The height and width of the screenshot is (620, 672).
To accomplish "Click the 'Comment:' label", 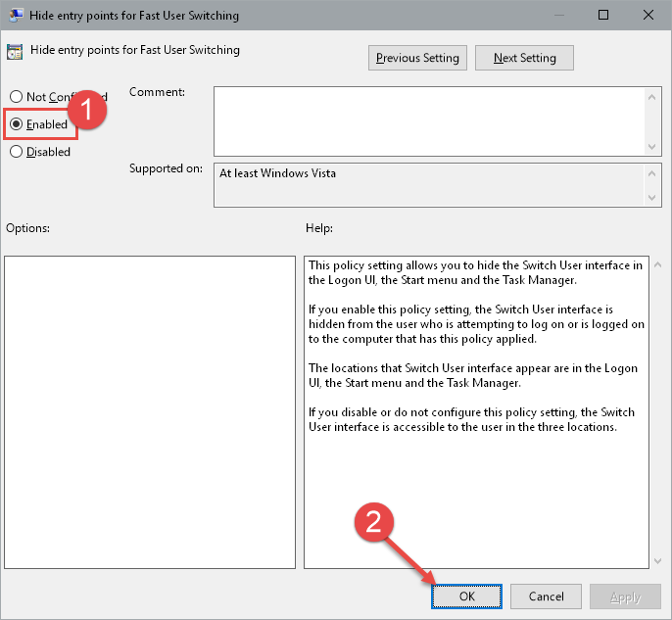I will (x=157, y=92).
